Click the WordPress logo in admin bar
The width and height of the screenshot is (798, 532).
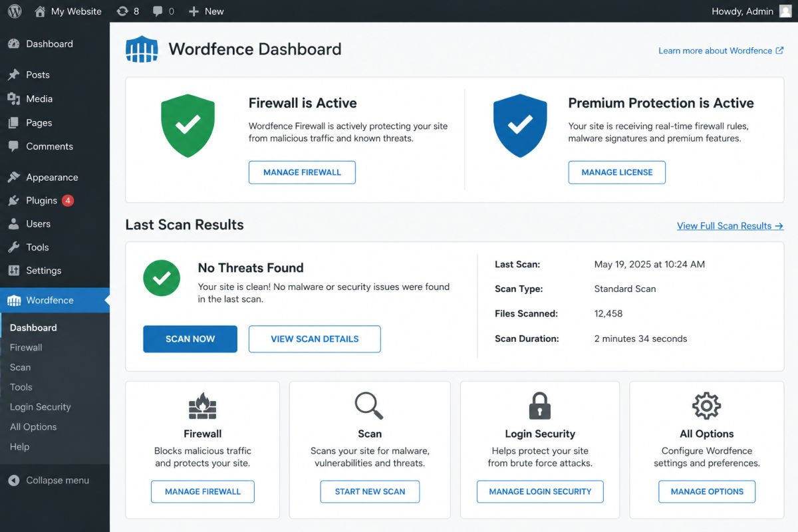[14, 11]
